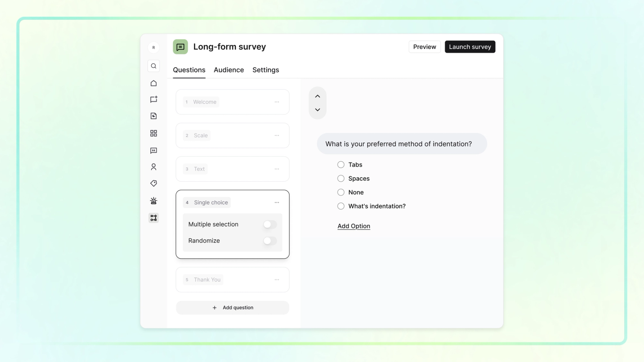Click the Single choice label

(211, 203)
